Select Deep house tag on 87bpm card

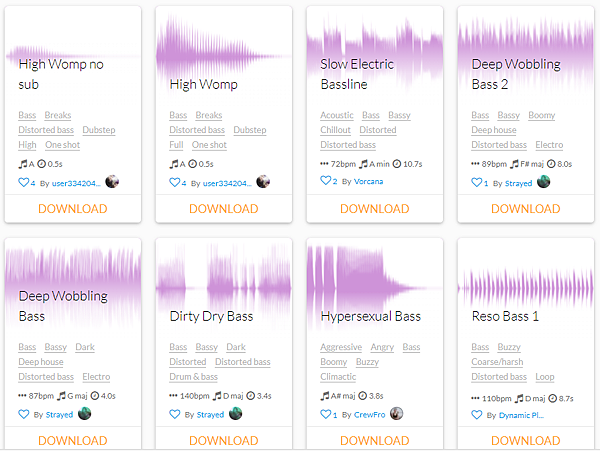(x=41, y=362)
